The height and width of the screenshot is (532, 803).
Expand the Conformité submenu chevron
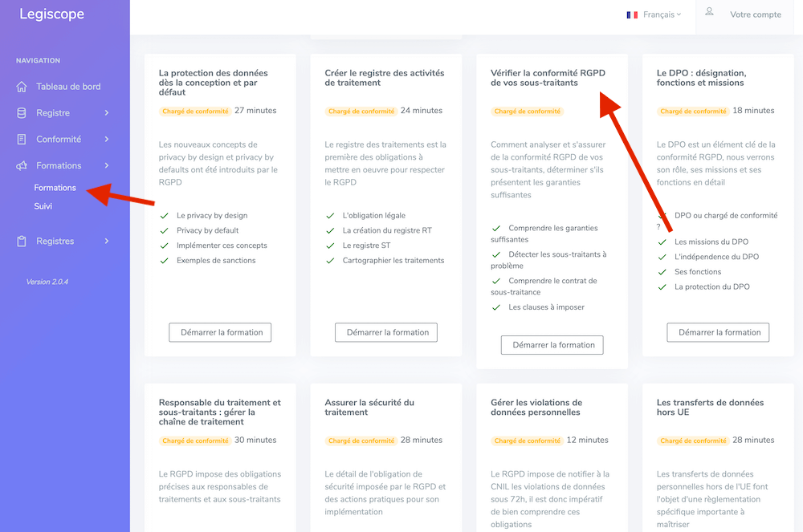point(107,140)
